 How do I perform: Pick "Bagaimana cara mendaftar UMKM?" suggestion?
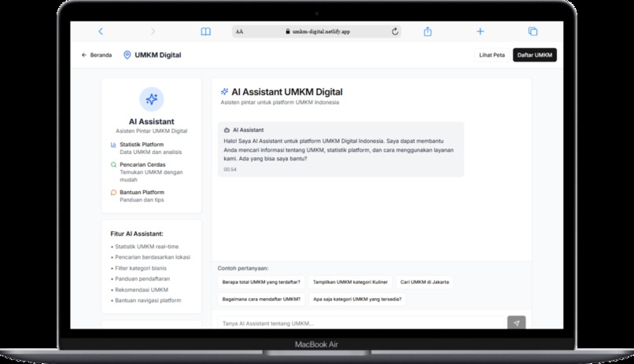click(261, 300)
